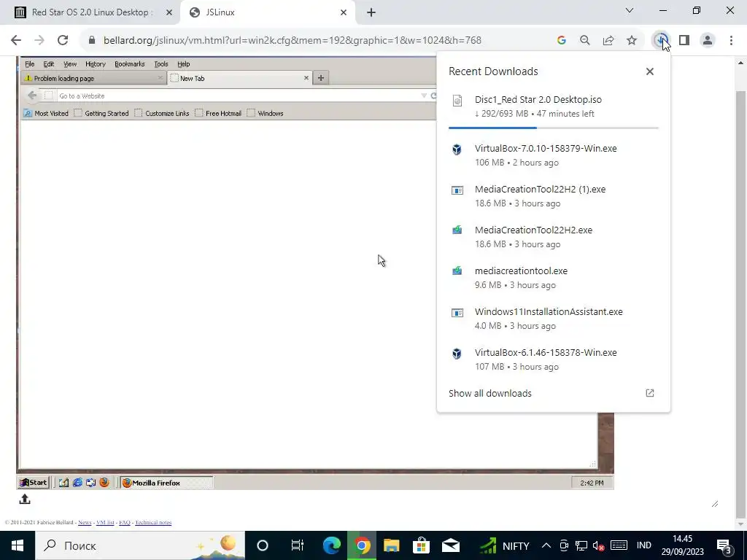
Task: Open MediaCreationTool22H2.exe download
Action: (553, 237)
